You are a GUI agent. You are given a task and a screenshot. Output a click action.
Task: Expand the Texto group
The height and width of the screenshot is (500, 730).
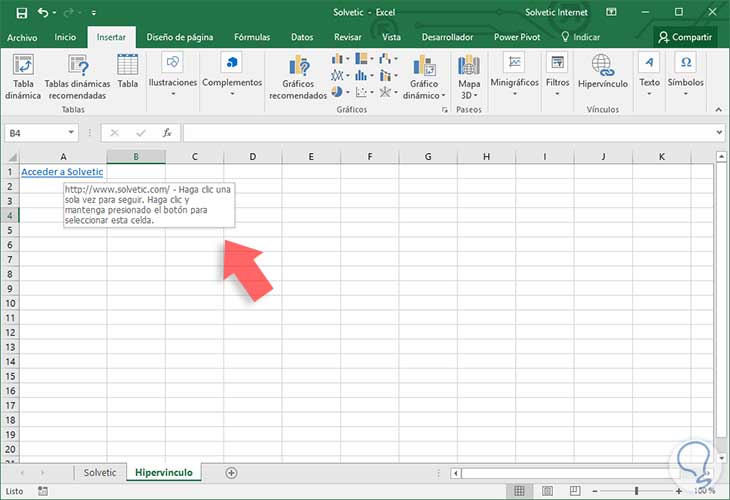pyautogui.click(x=649, y=74)
